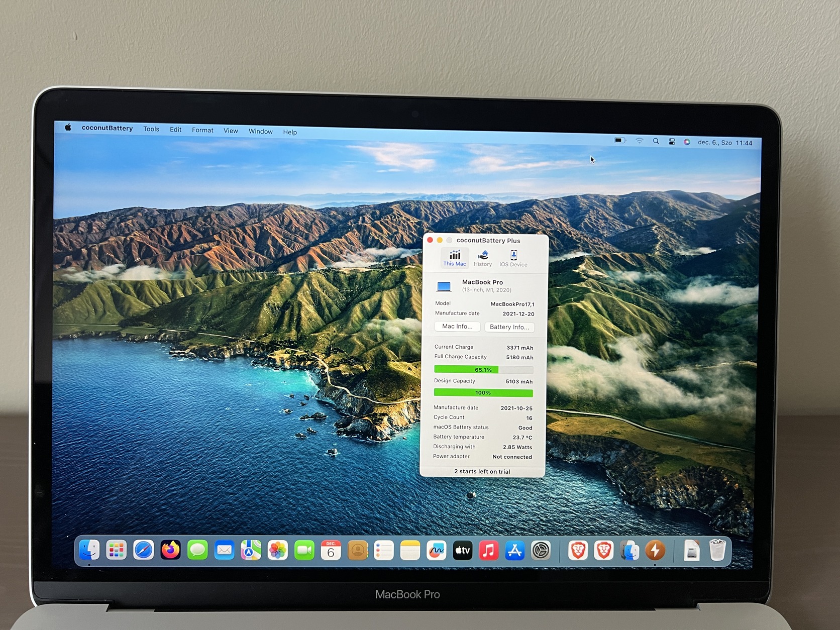Open the Window menu
Viewport: 840px width, 630px height.
pyautogui.click(x=261, y=132)
